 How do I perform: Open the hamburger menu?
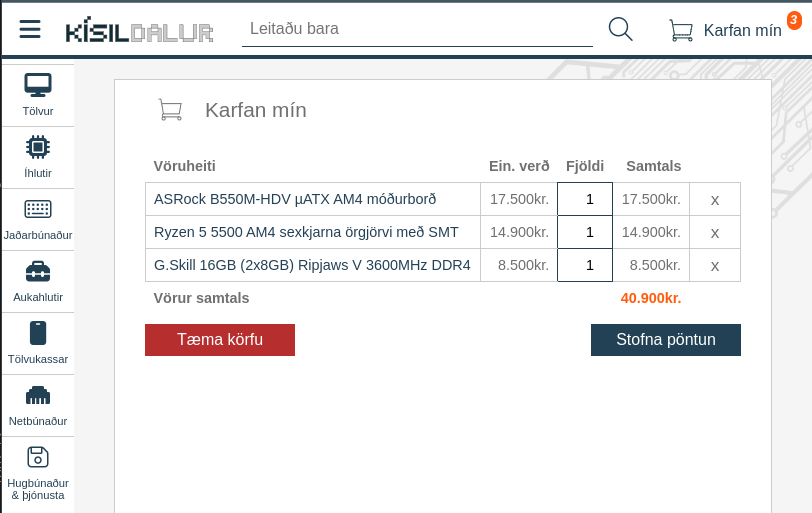pos(30,29)
